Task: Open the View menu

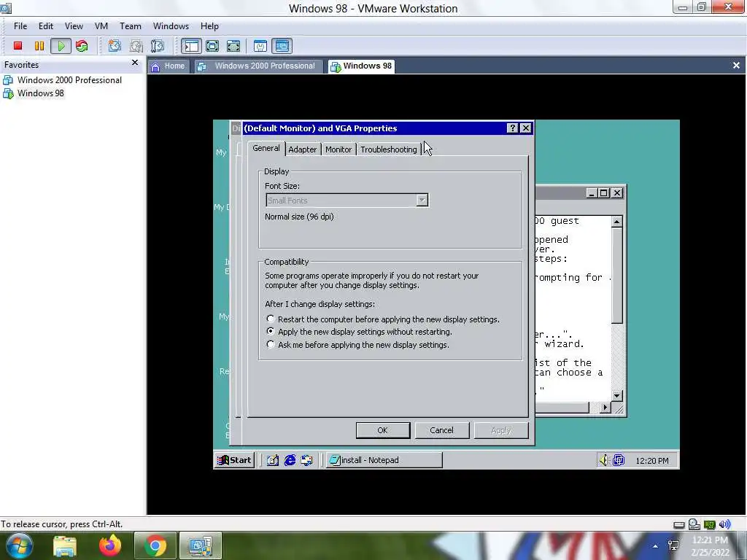Action: click(x=74, y=26)
